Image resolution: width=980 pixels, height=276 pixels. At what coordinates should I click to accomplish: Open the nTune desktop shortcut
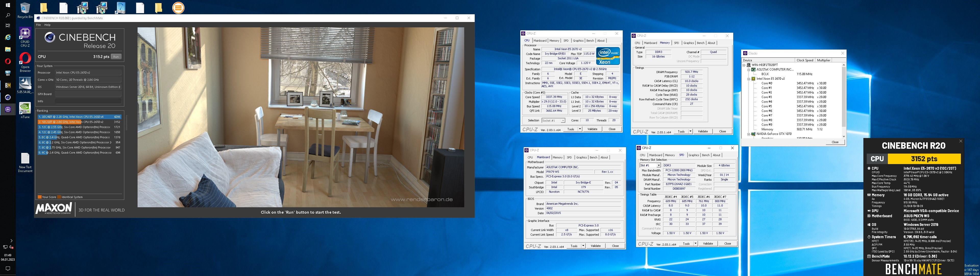[25, 111]
